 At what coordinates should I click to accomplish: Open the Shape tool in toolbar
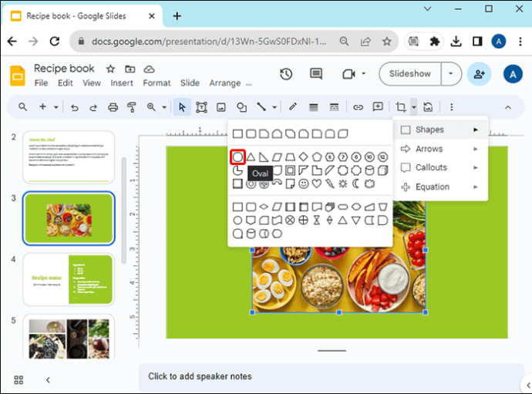(241, 107)
